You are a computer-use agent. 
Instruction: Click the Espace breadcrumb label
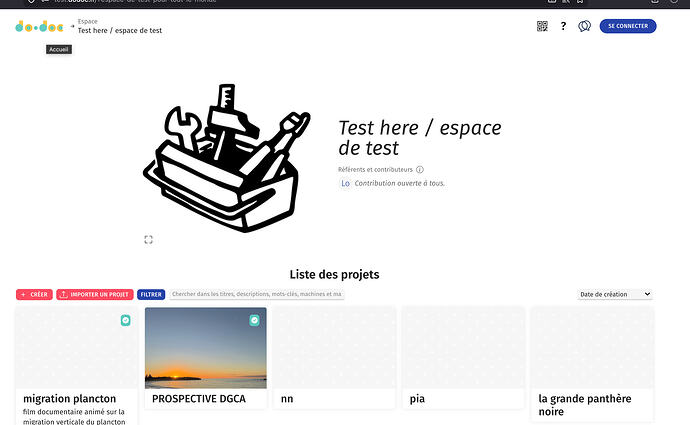[88, 21]
